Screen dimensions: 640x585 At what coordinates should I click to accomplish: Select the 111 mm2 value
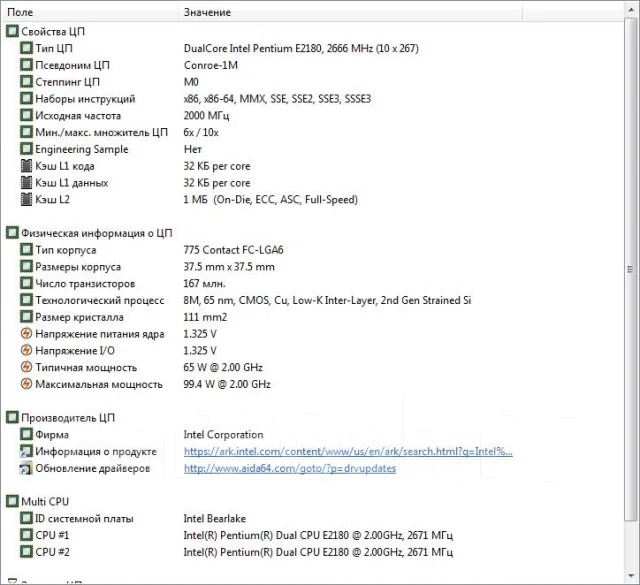(x=205, y=317)
